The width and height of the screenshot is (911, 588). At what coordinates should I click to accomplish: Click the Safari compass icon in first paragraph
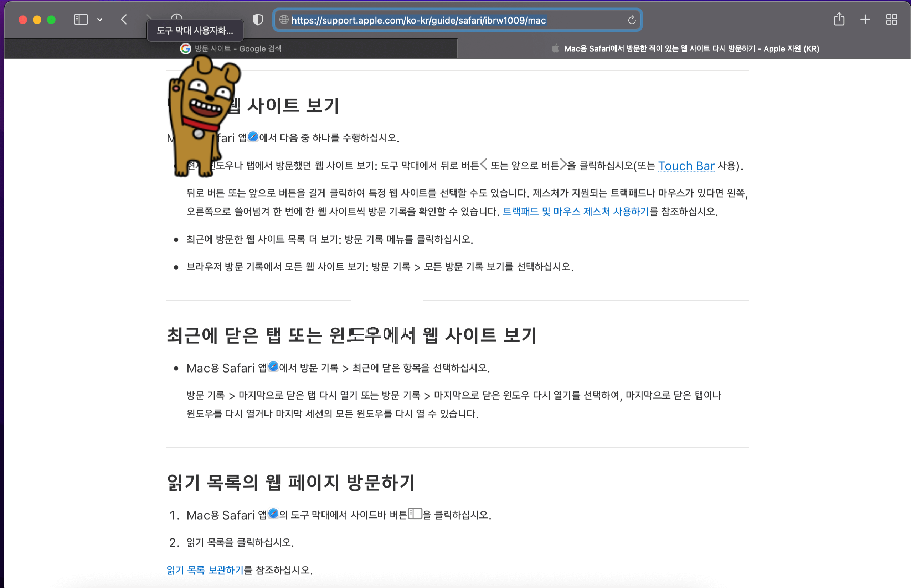[253, 137]
